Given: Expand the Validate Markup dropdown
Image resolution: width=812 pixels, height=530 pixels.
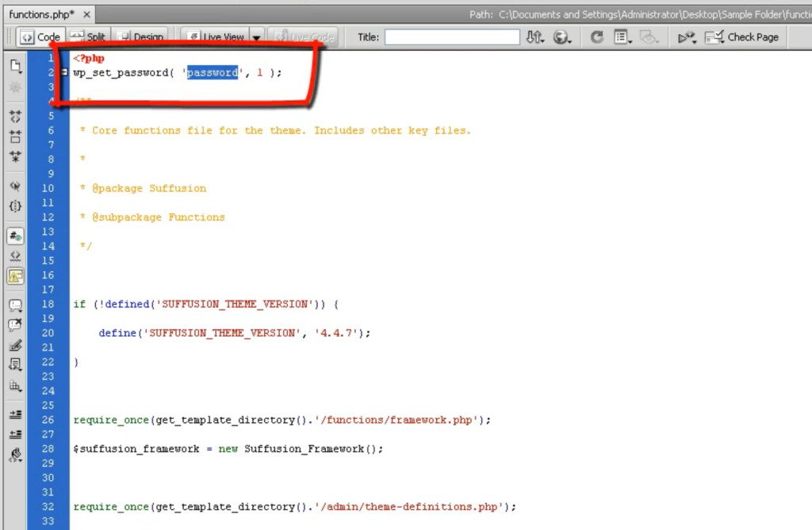Looking at the screenshot, I should (x=695, y=36).
